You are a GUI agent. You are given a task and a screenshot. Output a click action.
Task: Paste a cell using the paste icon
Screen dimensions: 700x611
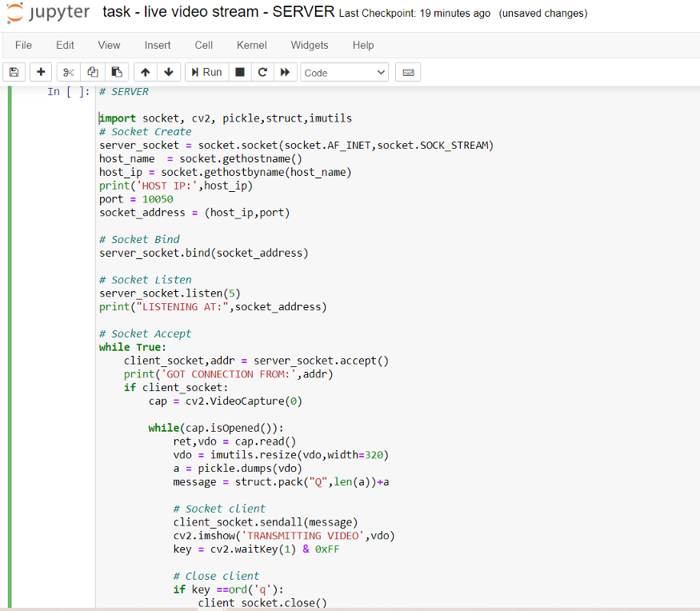116,71
